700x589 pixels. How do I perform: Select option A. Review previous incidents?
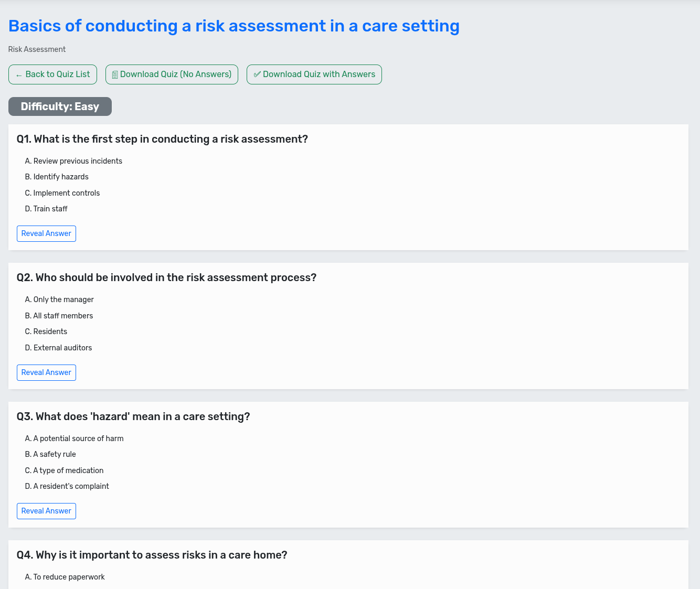(x=73, y=161)
